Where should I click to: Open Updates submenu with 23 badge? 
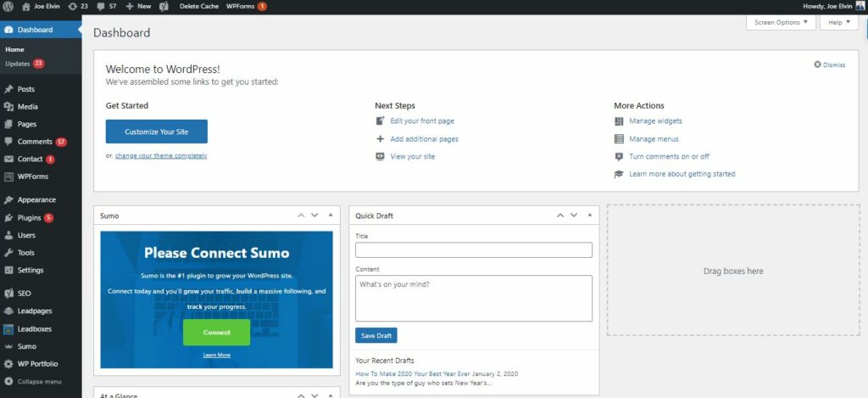[x=25, y=64]
